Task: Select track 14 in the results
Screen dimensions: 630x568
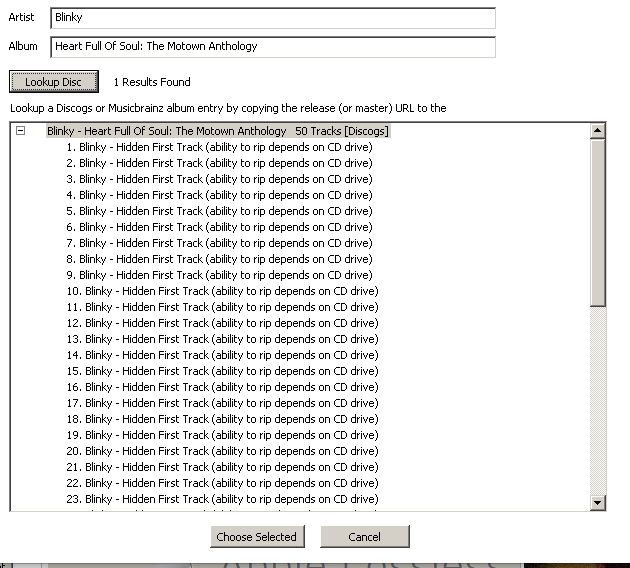Action: 222,355
